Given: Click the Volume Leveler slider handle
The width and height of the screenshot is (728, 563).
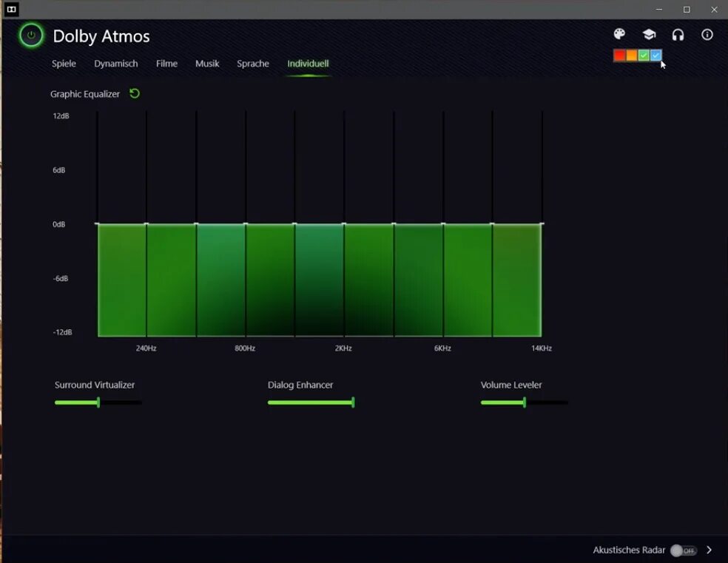Looking at the screenshot, I should tap(525, 402).
